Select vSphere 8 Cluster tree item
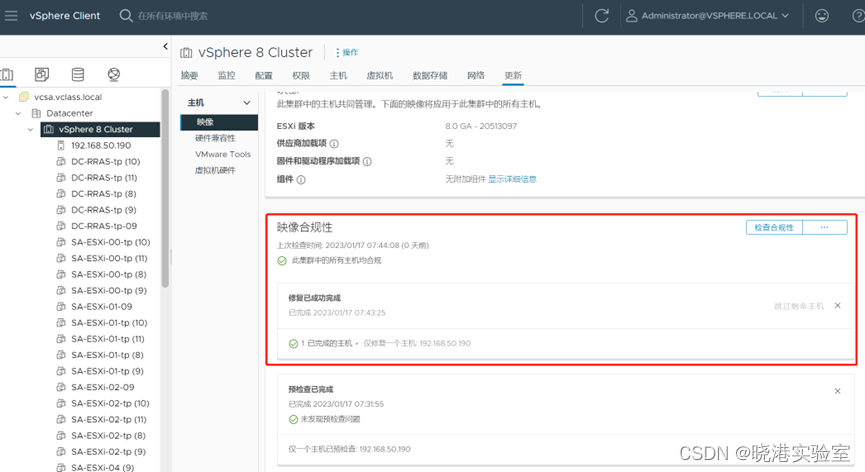 100,129
